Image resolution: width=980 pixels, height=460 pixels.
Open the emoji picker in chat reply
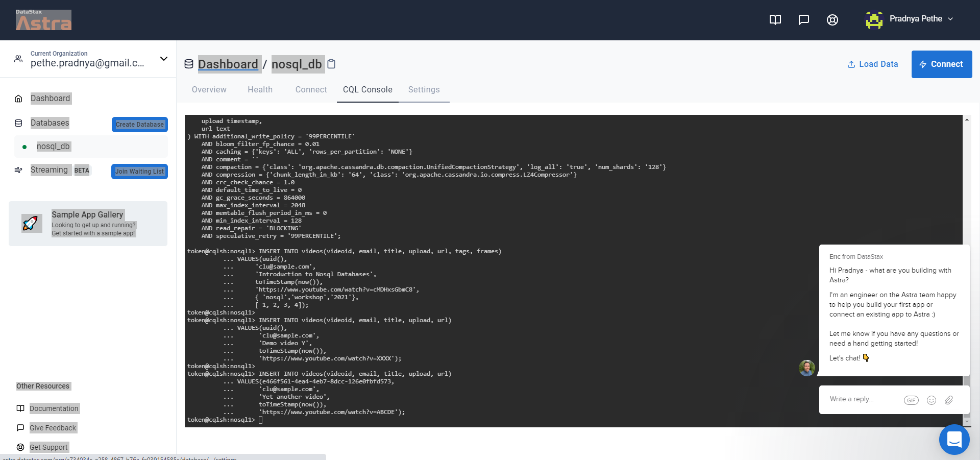coord(932,400)
